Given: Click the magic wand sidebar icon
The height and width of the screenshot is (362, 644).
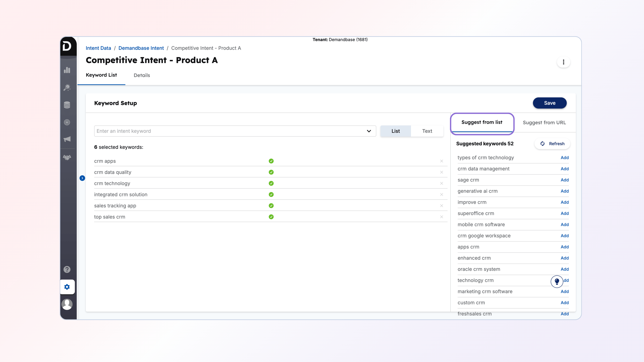Looking at the screenshot, I should pos(67,87).
